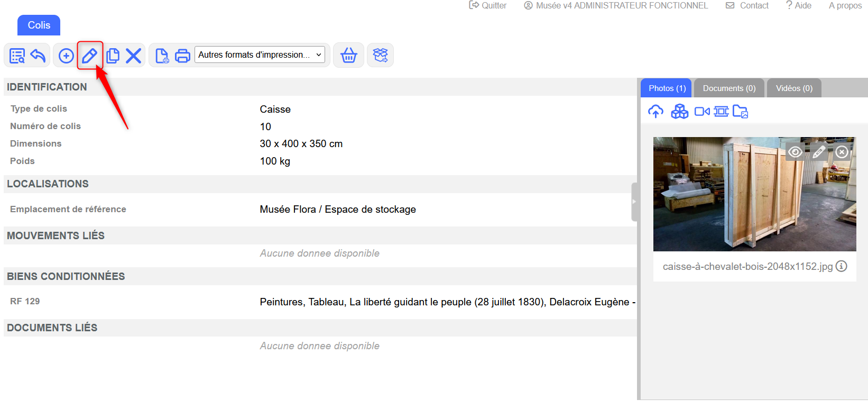Switch to the Vidéos (0) tab
Viewport: 868px width, 417px height.
pyautogui.click(x=793, y=88)
